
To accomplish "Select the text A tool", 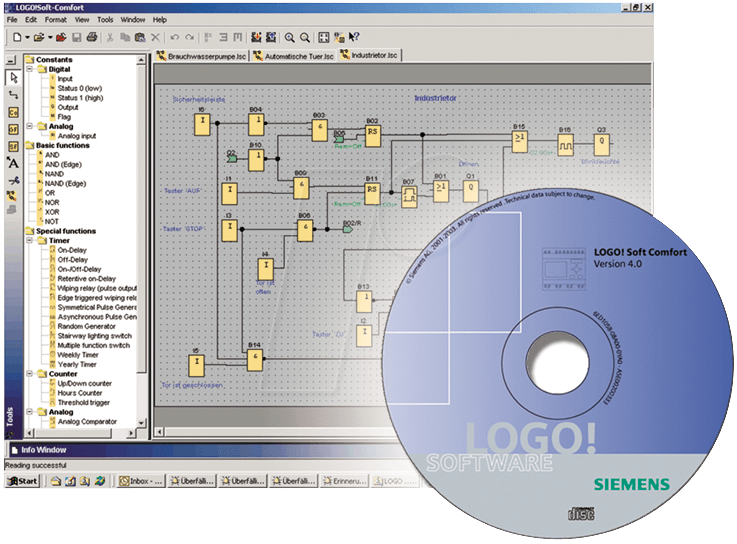I will 13,163.
